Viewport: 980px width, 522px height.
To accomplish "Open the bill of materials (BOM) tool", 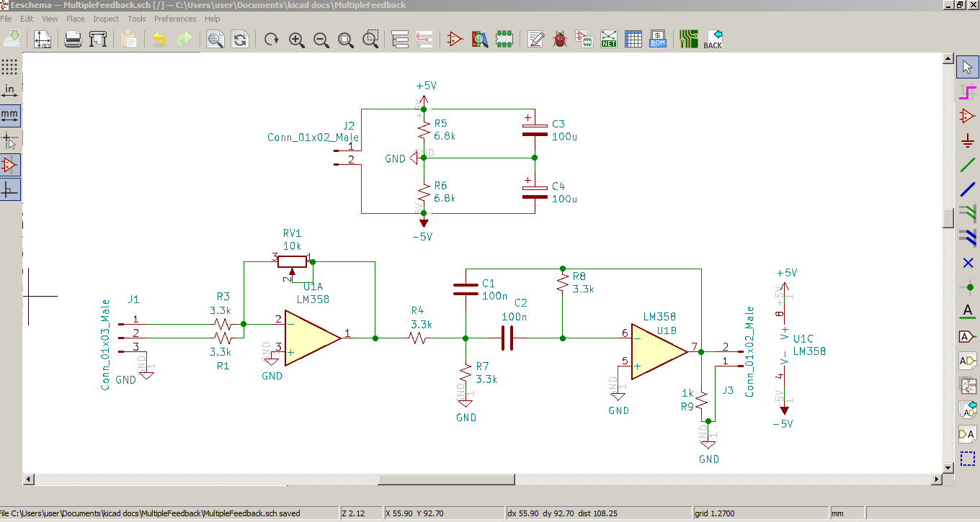I will click(x=656, y=39).
